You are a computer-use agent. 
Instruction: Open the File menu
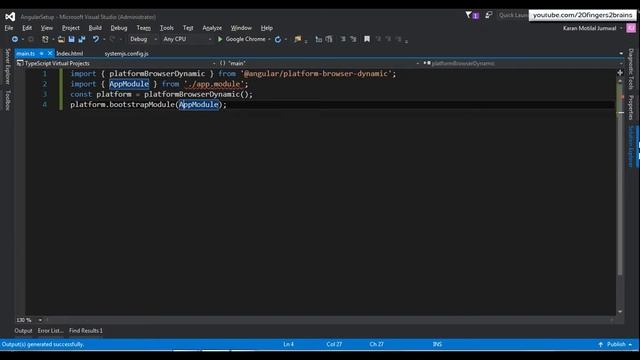[9, 28]
